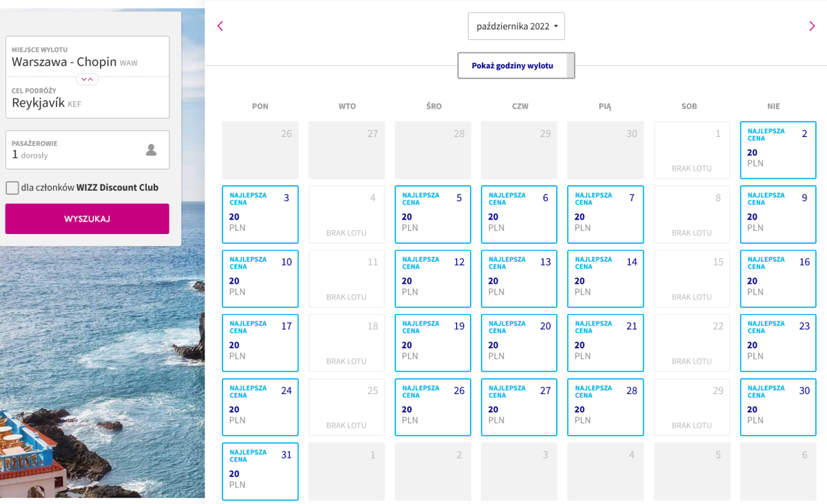Click the October 24 date tile
Viewport: 827px width, 504px height.
261,407
